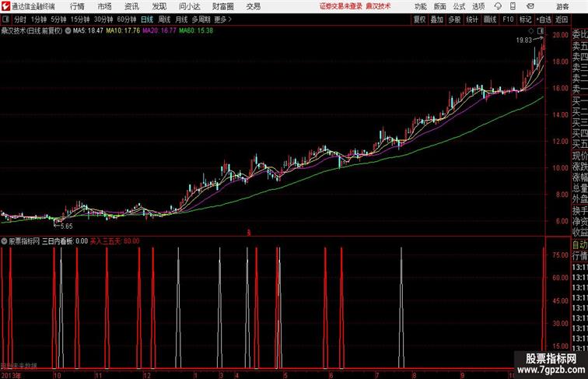Click the 20.00 price axis label
Screen dimensions: 588x379
pyautogui.click(x=560, y=35)
